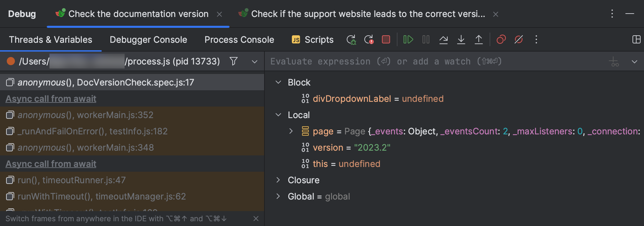The height and width of the screenshot is (226, 644).
Task: Switch to the Debugger Console tab
Action: pos(148,40)
